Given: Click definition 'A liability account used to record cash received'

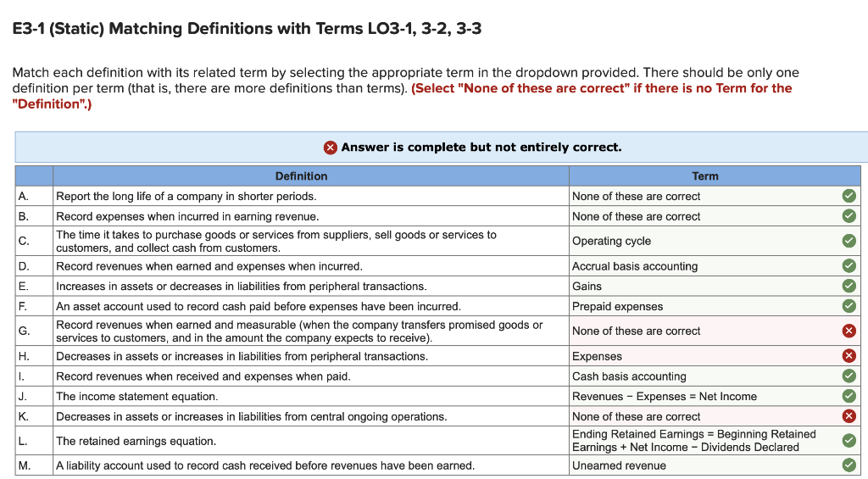Looking at the screenshot, I should (265, 465).
